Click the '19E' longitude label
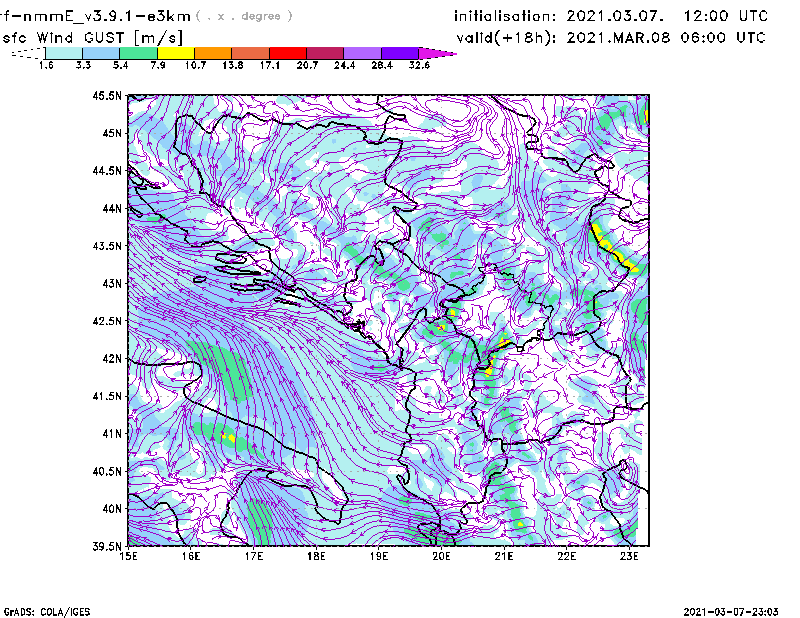 pos(379,556)
